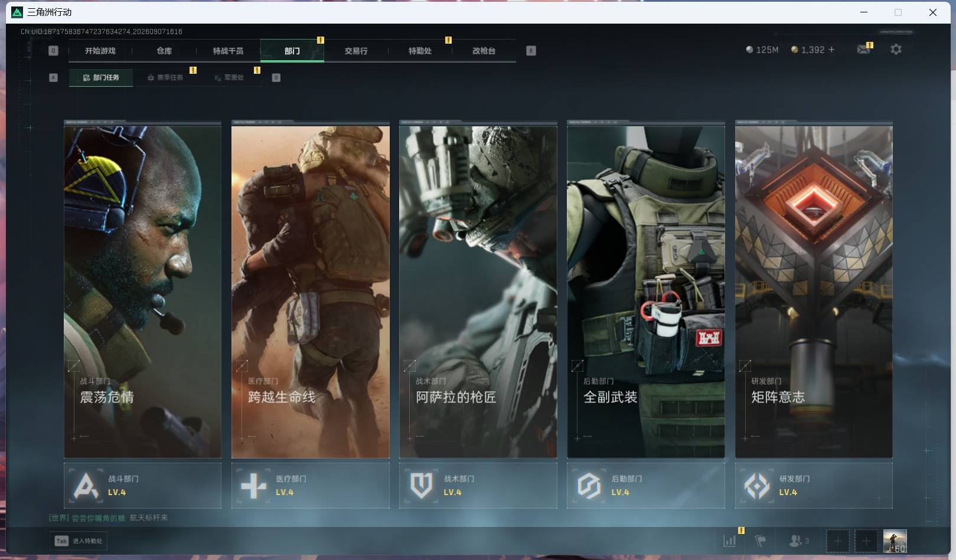Click the 战斗部门 LV.4 button
This screenshot has height=560, width=956.
click(x=142, y=486)
